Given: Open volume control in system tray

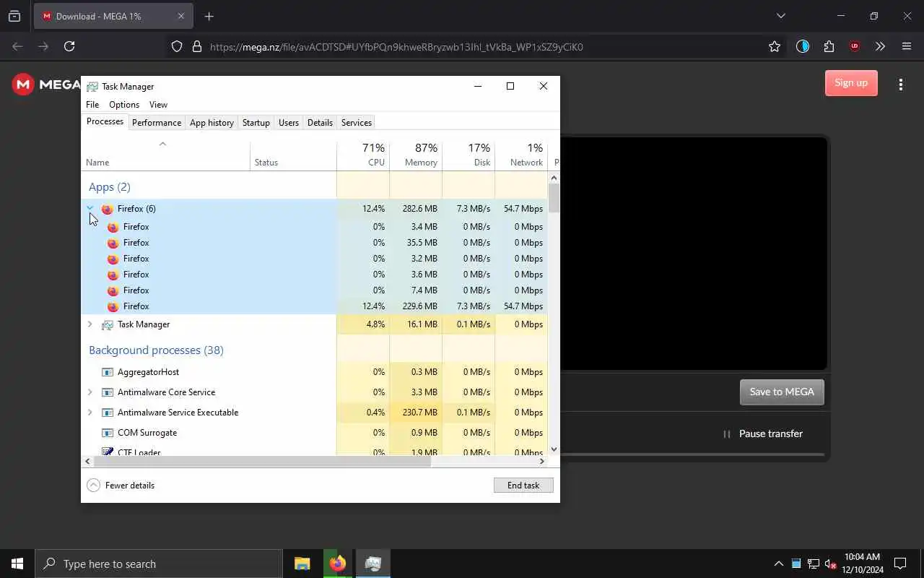Looking at the screenshot, I should 830,564.
